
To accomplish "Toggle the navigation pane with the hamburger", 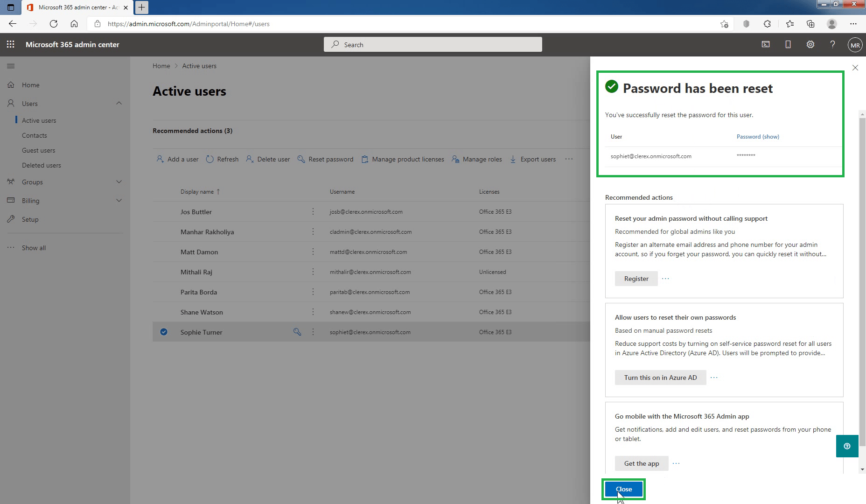I will pos(11,66).
